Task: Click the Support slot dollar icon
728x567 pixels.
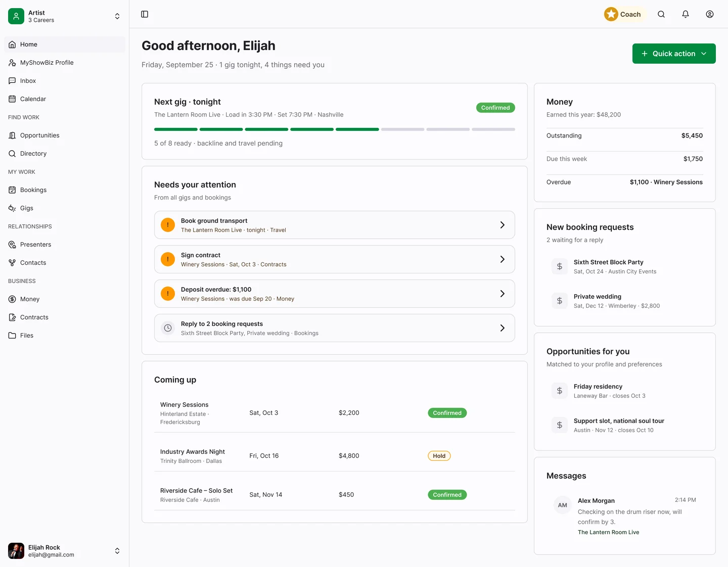Action: 560,425
